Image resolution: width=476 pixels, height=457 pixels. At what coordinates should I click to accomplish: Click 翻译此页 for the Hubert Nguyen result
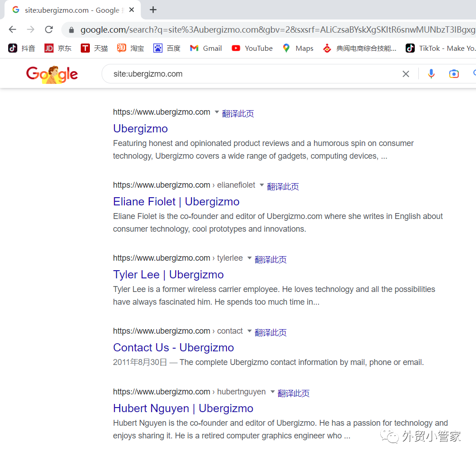coord(294,394)
